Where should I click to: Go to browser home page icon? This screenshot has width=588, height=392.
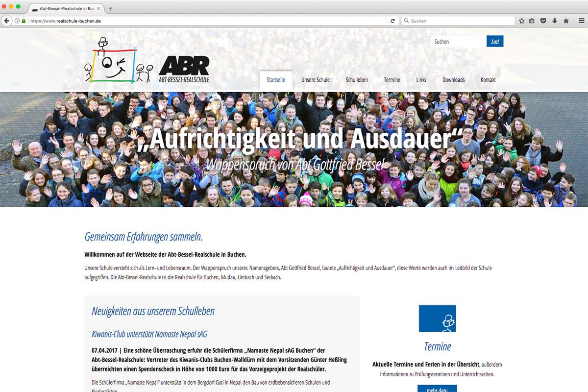point(566,21)
